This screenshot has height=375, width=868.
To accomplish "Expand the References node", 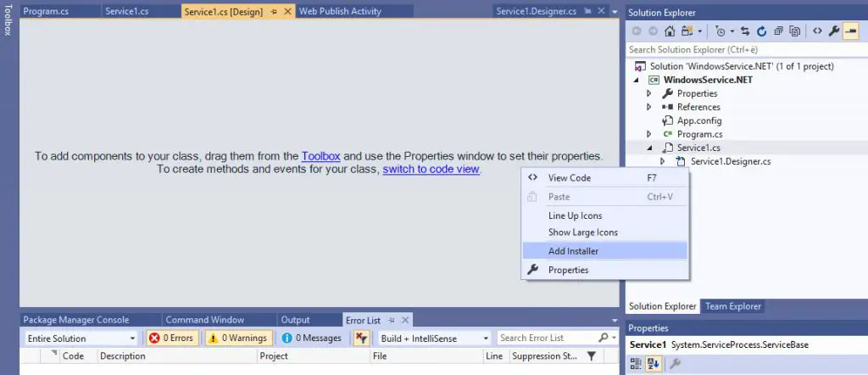I will tap(648, 107).
